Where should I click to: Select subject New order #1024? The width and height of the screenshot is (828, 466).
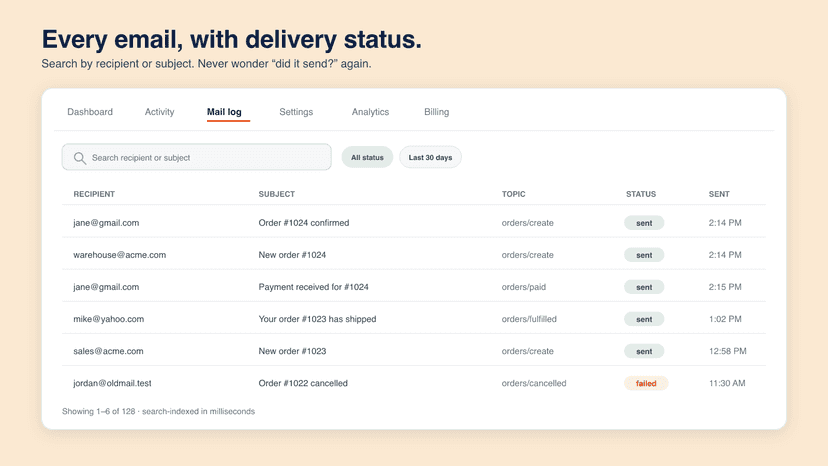[x=292, y=255]
